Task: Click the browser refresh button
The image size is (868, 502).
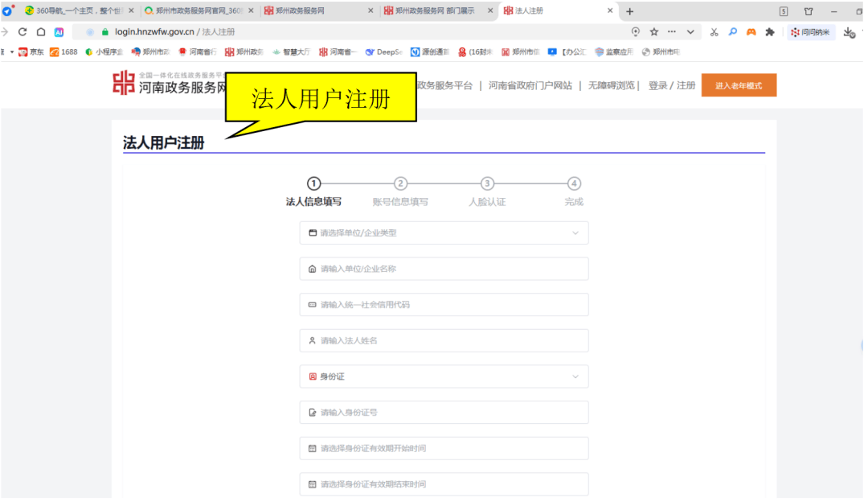Action: click(23, 32)
